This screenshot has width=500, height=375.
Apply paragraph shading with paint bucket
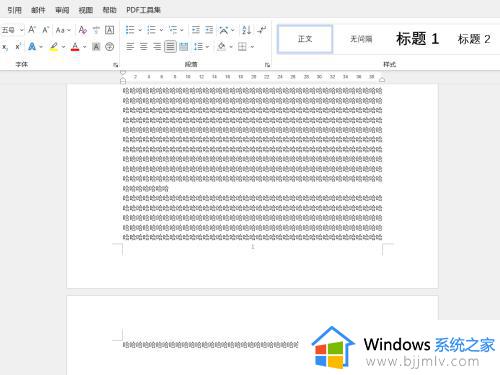click(221, 47)
